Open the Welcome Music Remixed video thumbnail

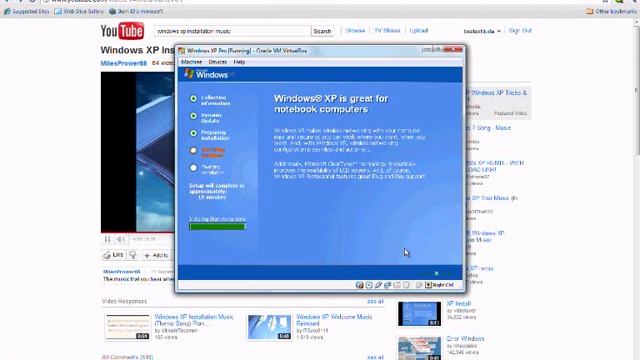(x=269, y=327)
